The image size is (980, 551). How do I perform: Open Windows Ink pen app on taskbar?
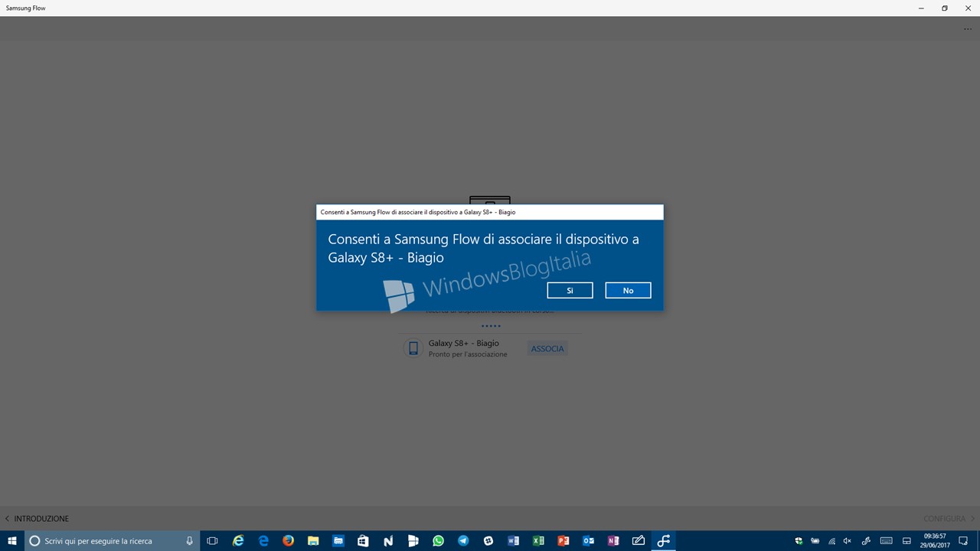click(639, 541)
